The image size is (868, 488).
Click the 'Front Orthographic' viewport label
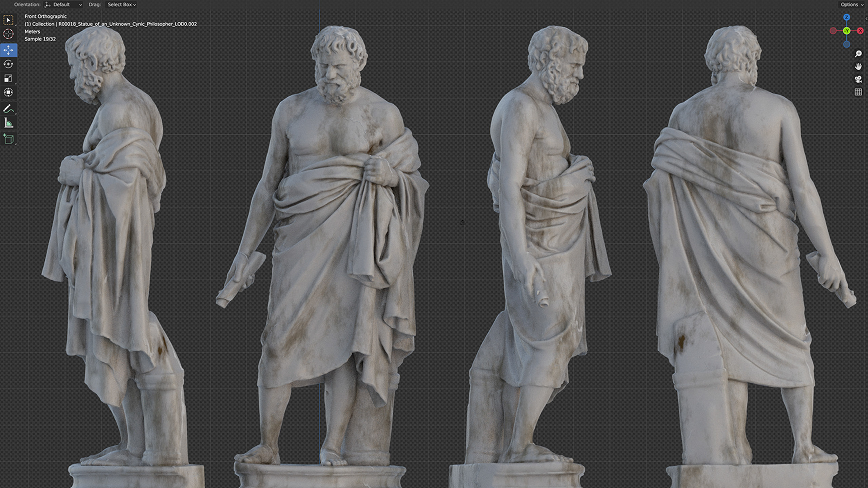(45, 16)
